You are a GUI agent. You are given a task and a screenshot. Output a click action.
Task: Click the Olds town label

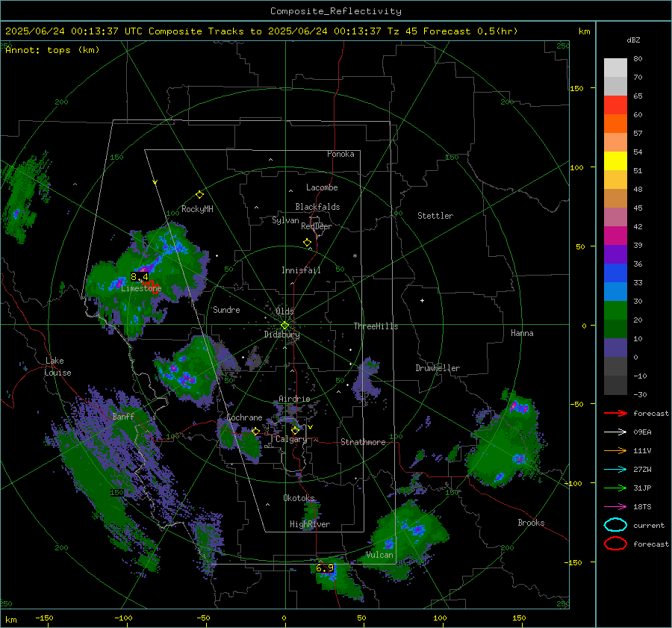point(284,311)
